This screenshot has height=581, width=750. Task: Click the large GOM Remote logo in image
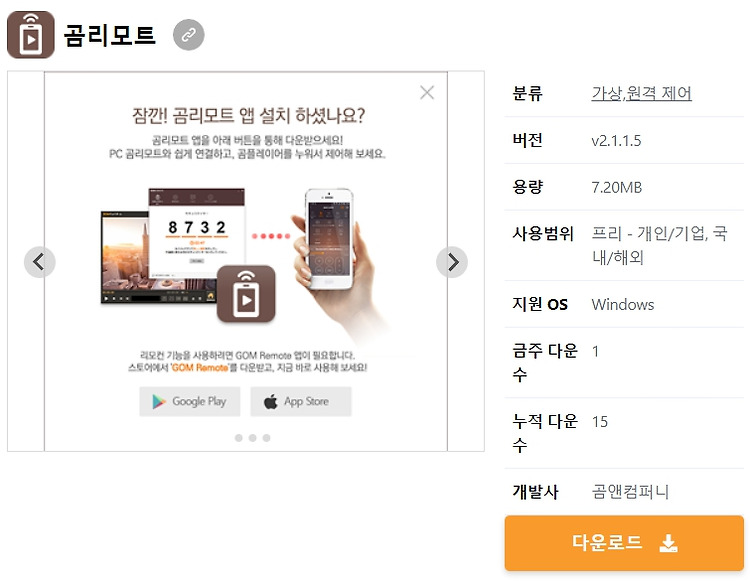[246, 294]
